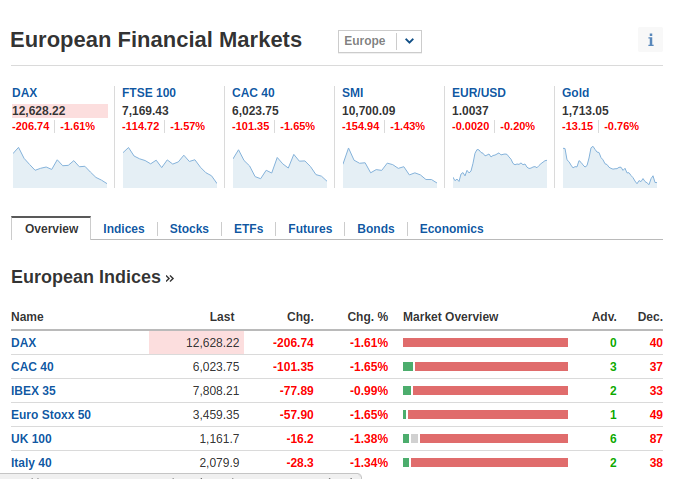Click the UK 100 market overview bar

point(485,439)
